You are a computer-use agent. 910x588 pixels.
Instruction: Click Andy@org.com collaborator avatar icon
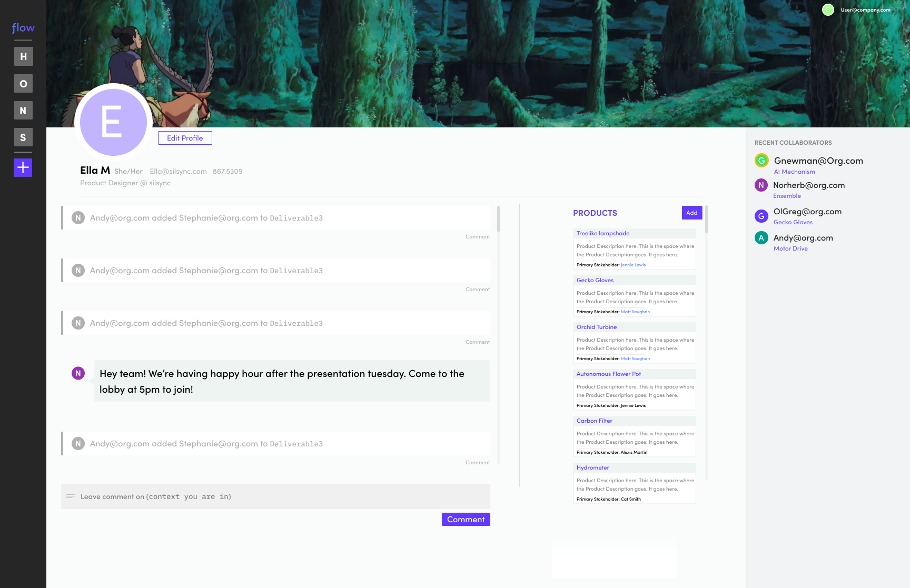tap(761, 238)
